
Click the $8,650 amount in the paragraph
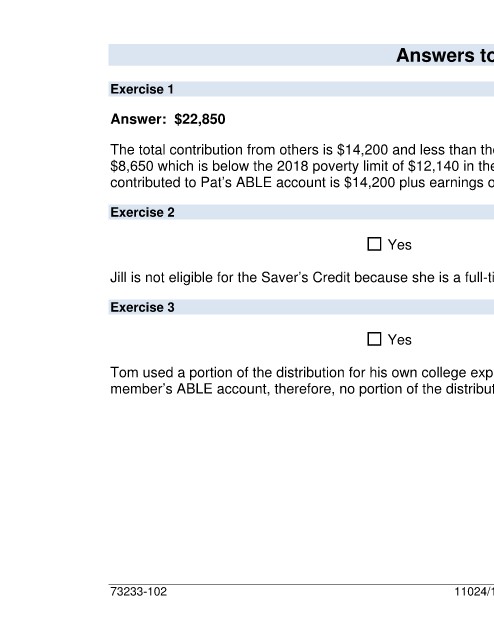(132, 166)
